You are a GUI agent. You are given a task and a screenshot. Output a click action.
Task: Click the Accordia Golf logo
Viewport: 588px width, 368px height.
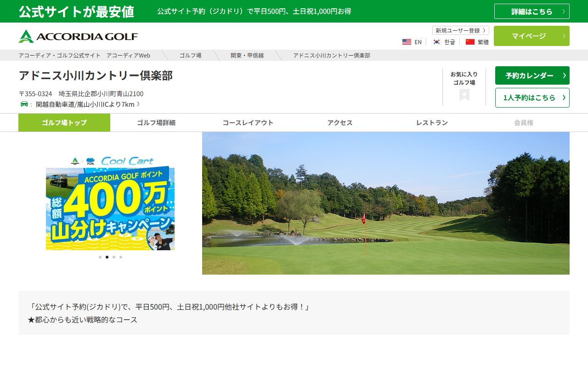[x=78, y=36]
